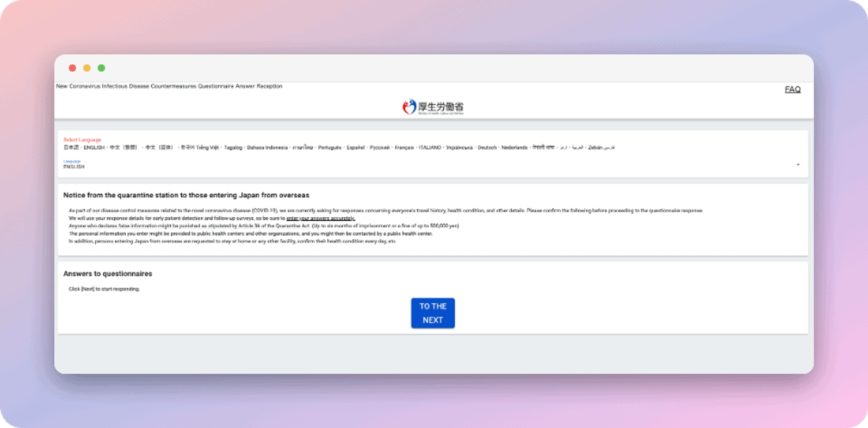Viewport: 868px width, 428px height.
Task: Click Português in the language list
Action: coord(330,147)
